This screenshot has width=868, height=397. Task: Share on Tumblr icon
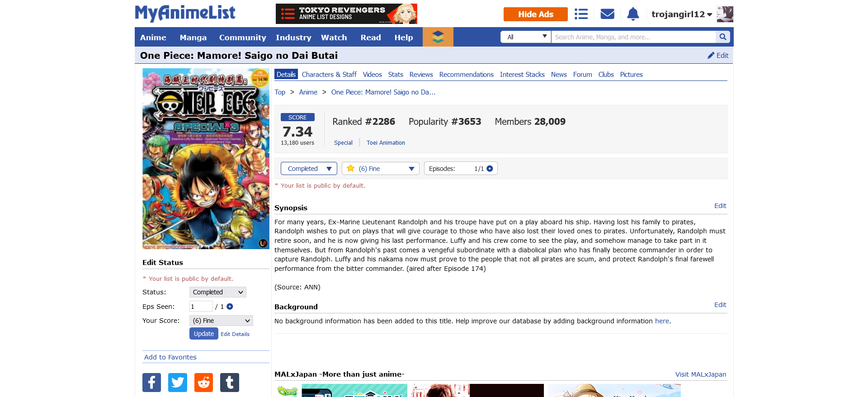pos(230,383)
